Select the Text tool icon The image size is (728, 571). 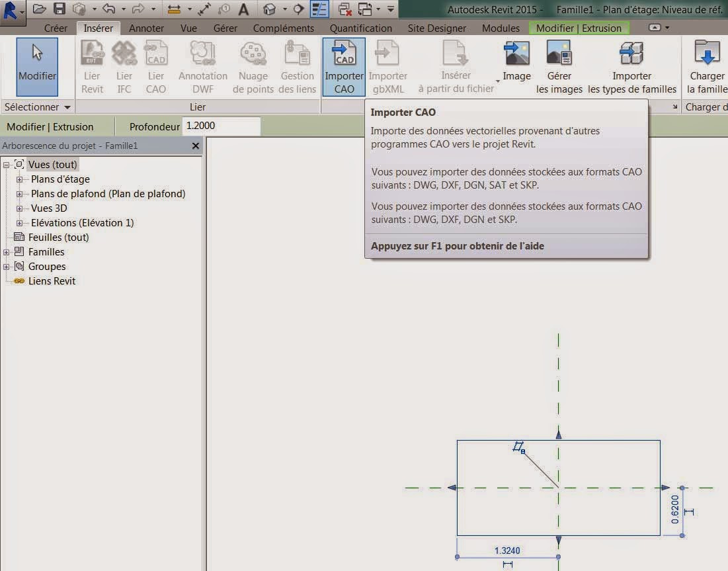pos(244,9)
